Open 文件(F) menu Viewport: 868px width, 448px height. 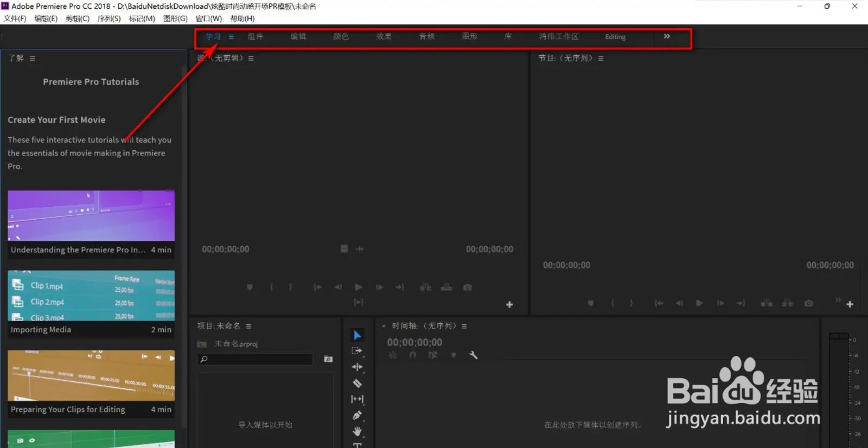15,18
